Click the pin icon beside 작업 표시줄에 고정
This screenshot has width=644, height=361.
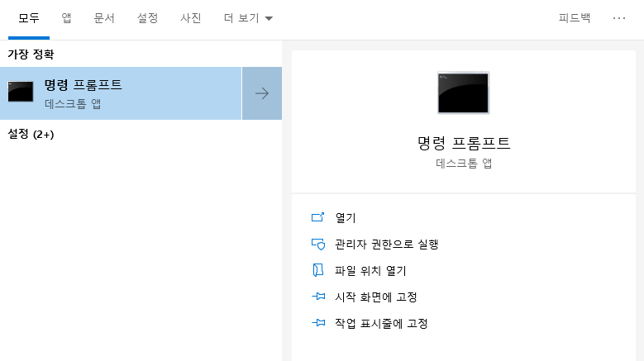(x=318, y=323)
